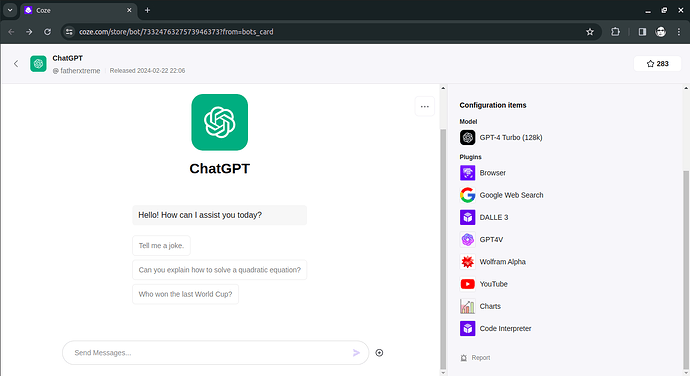
Task: View site information icon in address bar
Action: [x=69, y=32]
